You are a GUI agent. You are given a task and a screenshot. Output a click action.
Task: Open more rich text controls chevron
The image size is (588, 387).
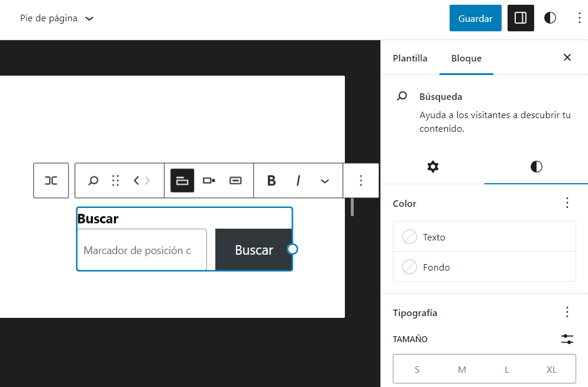pyautogui.click(x=325, y=181)
